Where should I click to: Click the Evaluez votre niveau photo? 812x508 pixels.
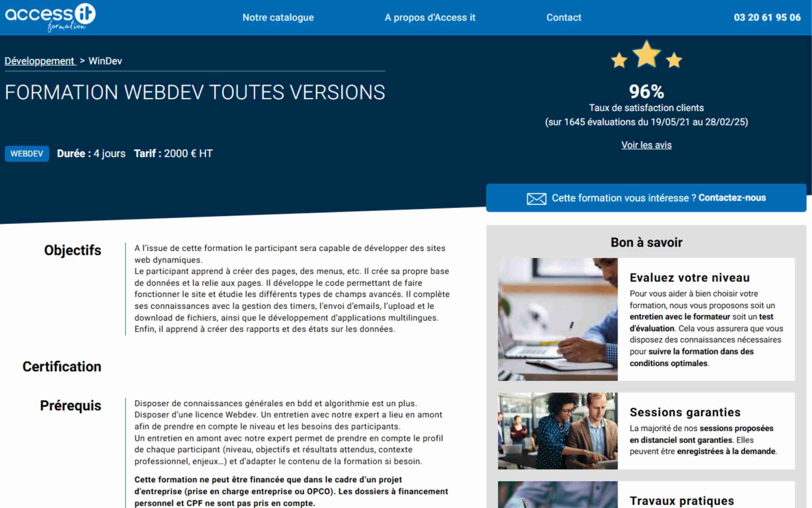point(557,319)
